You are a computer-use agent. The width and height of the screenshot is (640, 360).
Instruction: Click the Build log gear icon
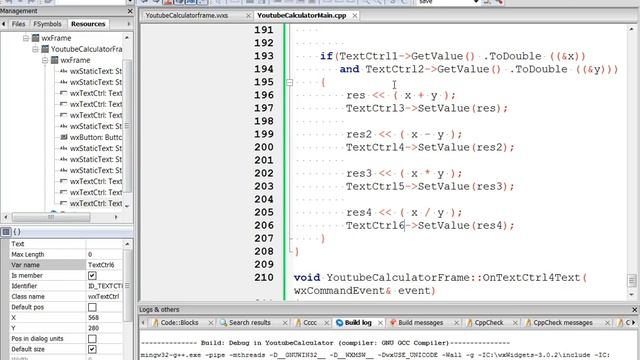(x=339, y=323)
